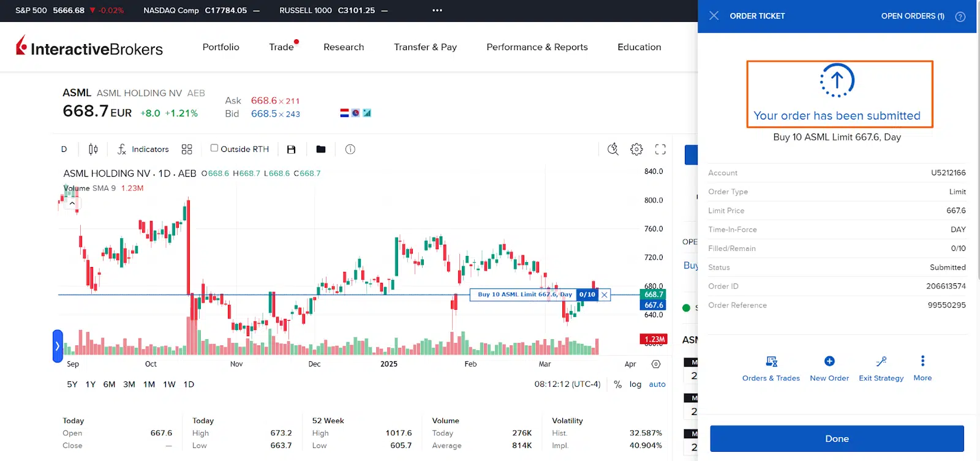Click the Account number U5212166
980x461 pixels.
[948, 173]
